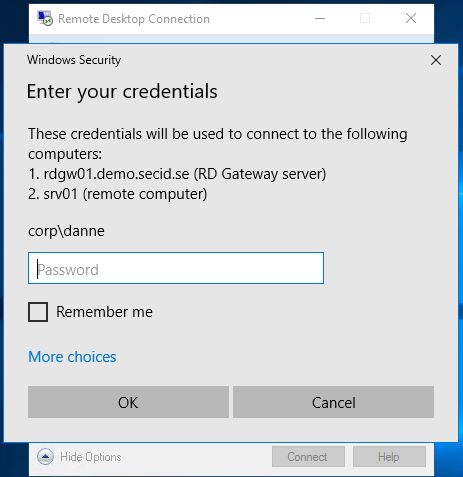Cancel the credentials prompt
The height and width of the screenshot is (477, 463).
333,402
